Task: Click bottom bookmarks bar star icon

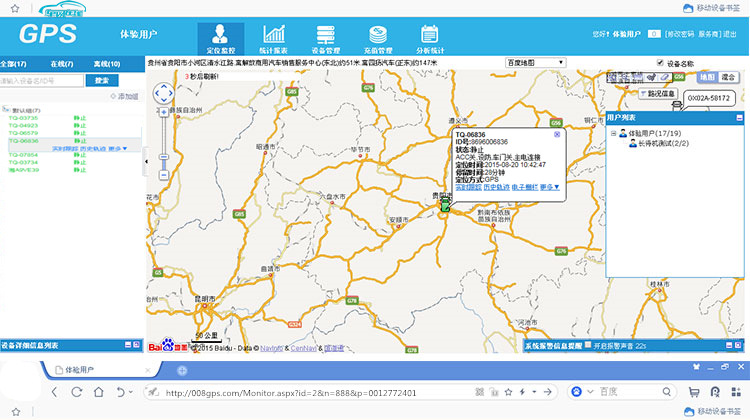Action: point(16,411)
